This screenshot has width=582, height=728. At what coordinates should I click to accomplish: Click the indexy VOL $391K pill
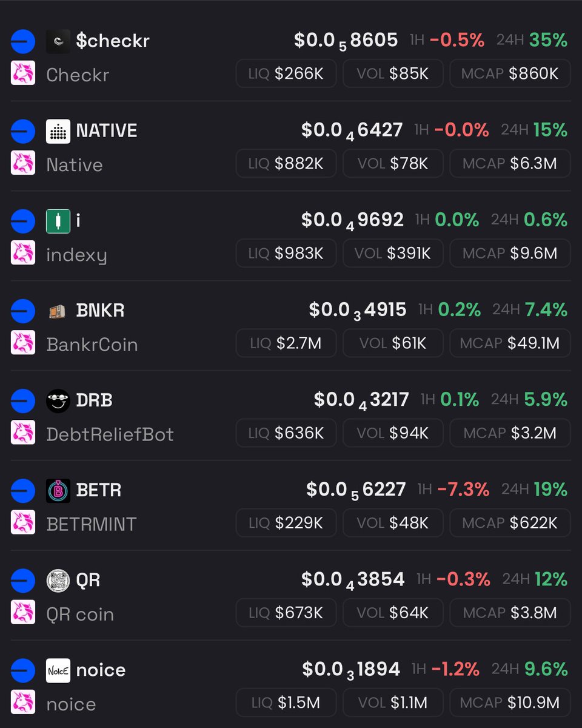pos(393,254)
